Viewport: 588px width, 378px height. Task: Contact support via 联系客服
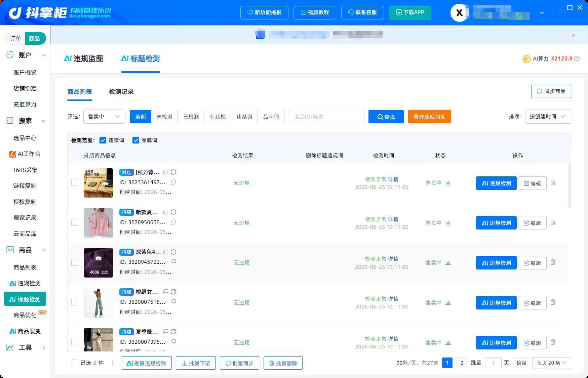[x=362, y=12]
